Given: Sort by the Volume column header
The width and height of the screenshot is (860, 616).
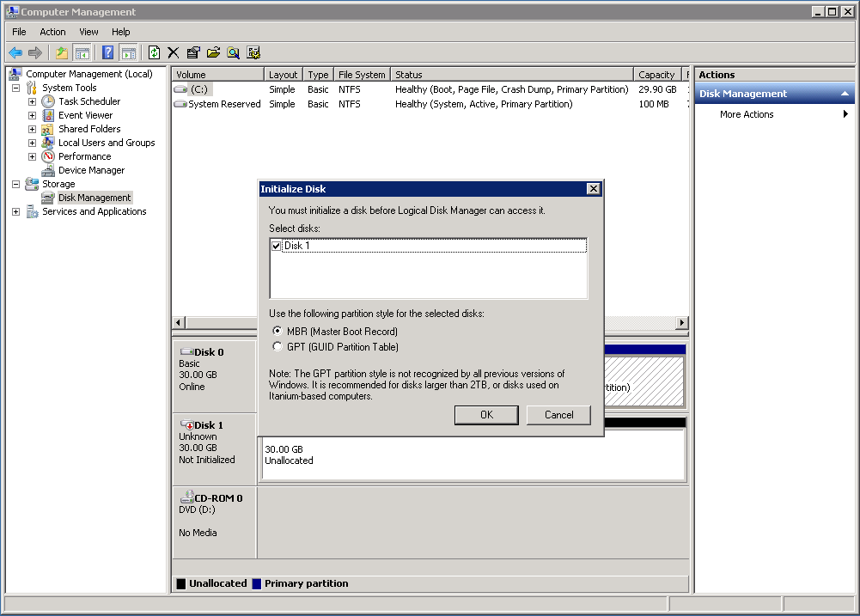Looking at the screenshot, I should point(218,75).
